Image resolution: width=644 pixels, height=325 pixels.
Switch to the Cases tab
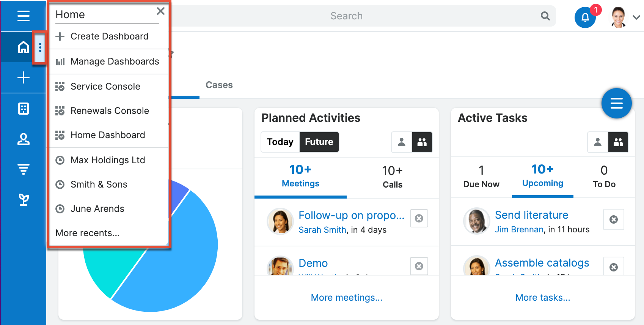pos(219,85)
